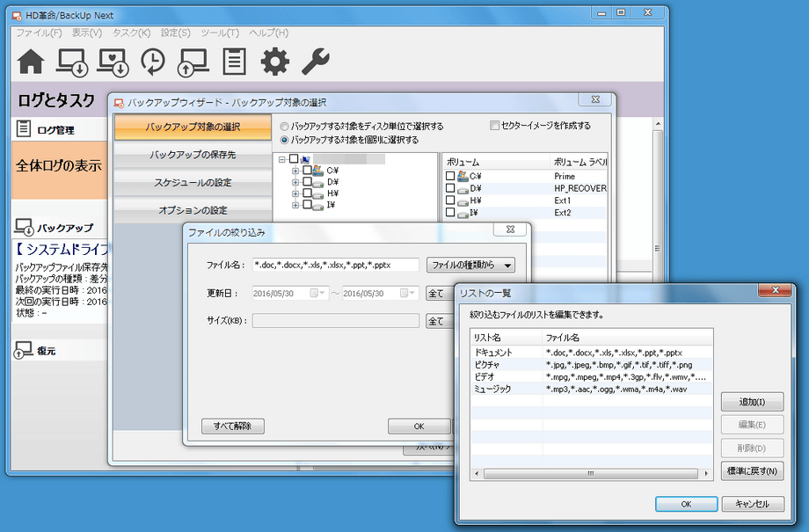Viewport: 809px width, 532px height.
Task: Open the log document toolbar icon
Action: pyautogui.click(x=234, y=62)
